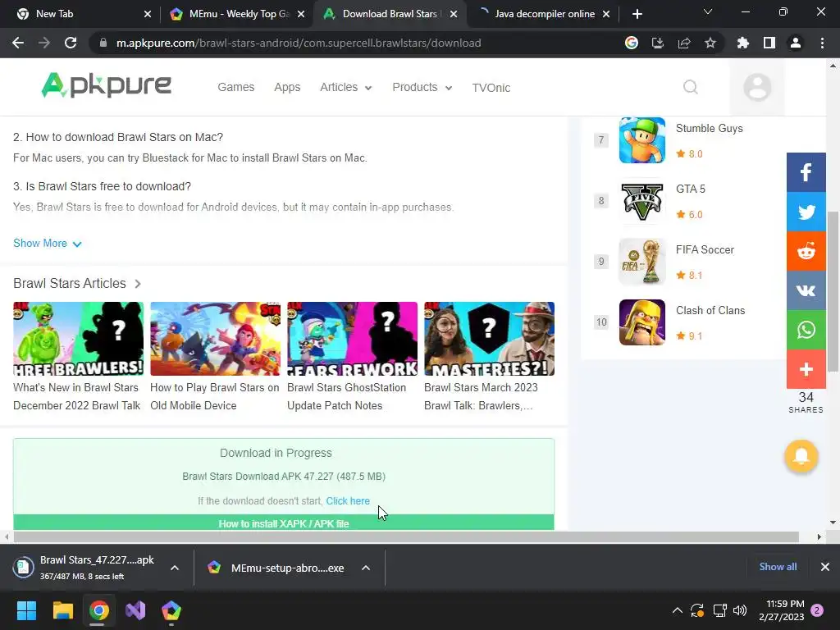The width and height of the screenshot is (840, 630).
Task: Open the FIFA Soccer game icon
Action: (x=642, y=262)
